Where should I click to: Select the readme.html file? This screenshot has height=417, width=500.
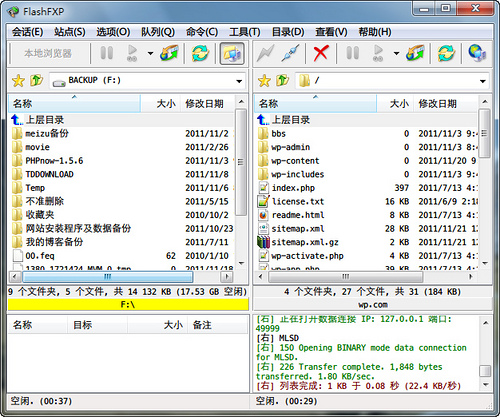[x=367, y=215]
